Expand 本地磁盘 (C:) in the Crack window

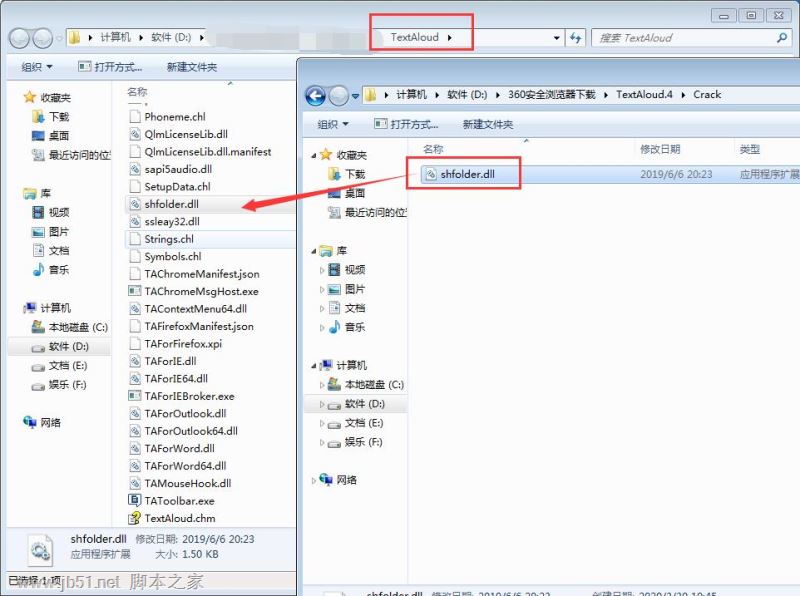[321, 385]
